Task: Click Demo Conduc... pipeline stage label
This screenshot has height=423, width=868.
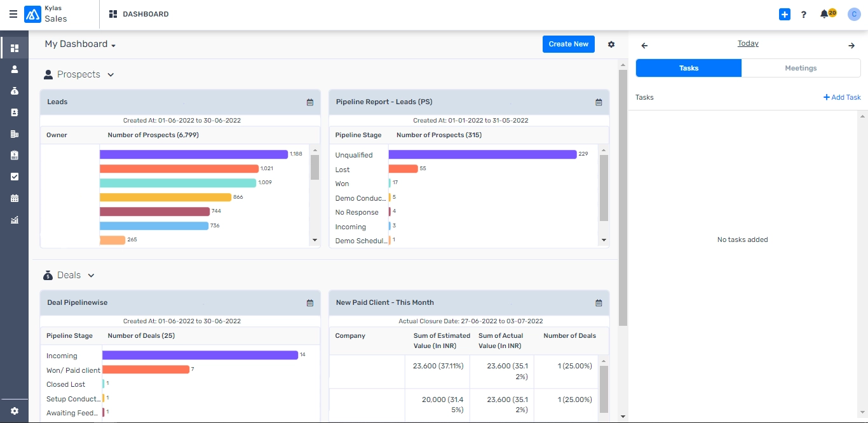Action: (360, 198)
